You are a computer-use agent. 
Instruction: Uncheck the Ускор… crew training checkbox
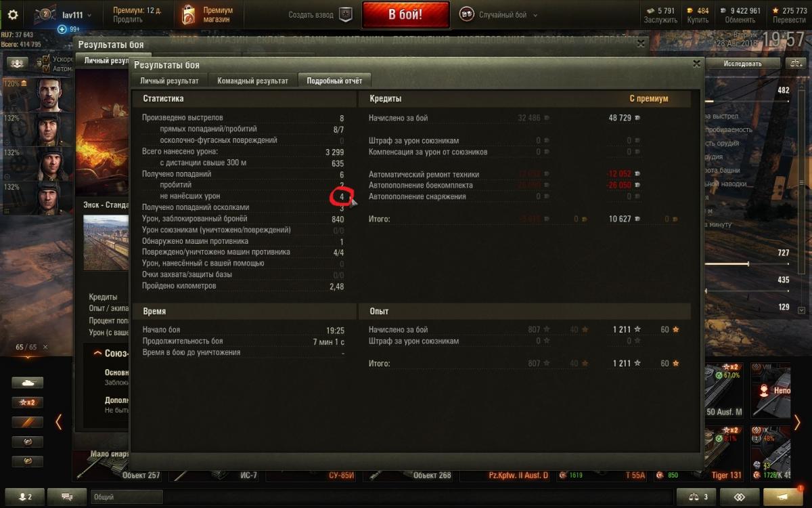pos(46,59)
